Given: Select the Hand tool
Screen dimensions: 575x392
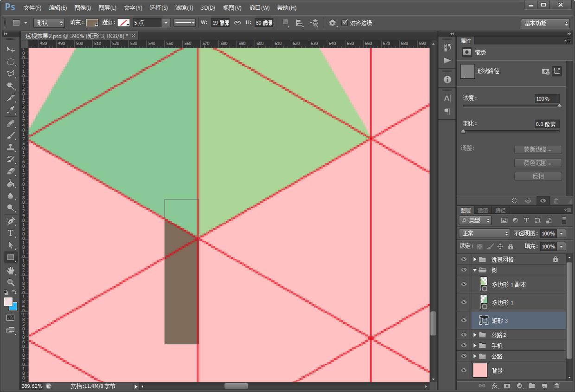Looking at the screenshot, I should tap(11, 270).
